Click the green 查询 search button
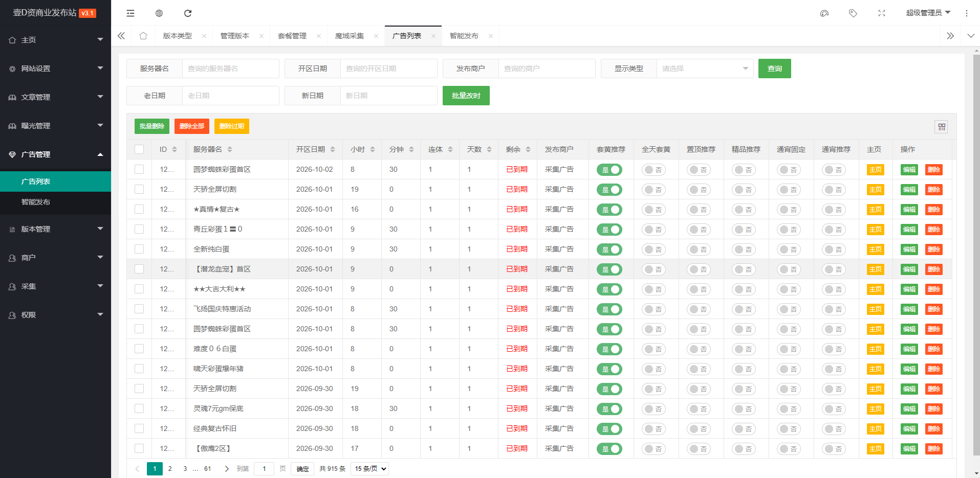980x478 pixels. pos(774,69)
